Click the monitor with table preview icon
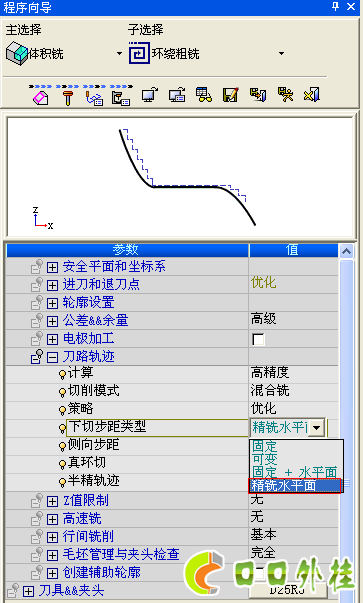 point(177,95)
